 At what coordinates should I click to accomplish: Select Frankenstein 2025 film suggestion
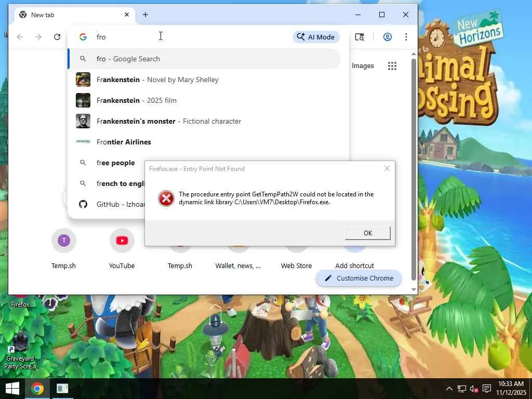pos(204,100)
